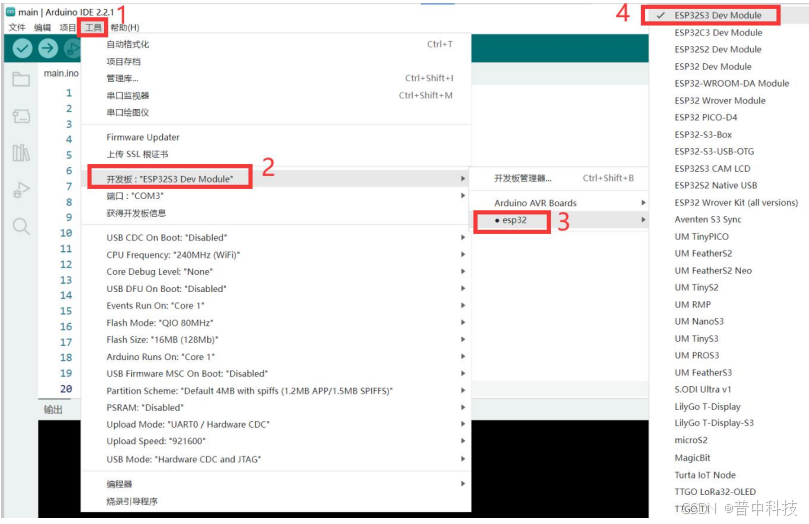
Task: Select ESP32S3 CAM LCD board
Action: pos(729,169)
